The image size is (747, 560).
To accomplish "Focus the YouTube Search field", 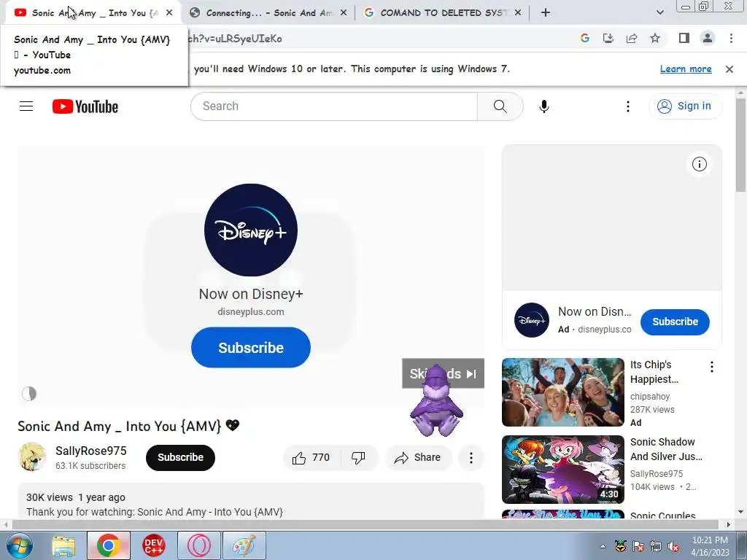I will pyautogui.click(x=334, y=106).
